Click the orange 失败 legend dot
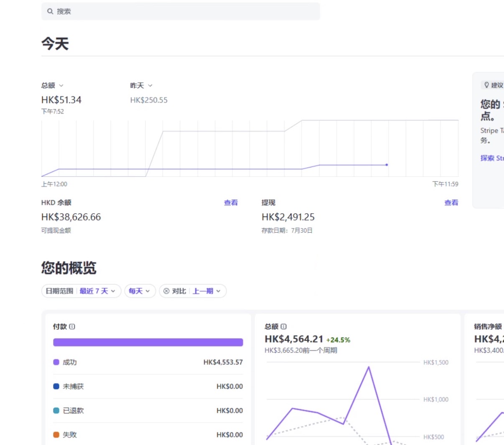The height and width of the screenshot is (445, 504). click(56, 435)
